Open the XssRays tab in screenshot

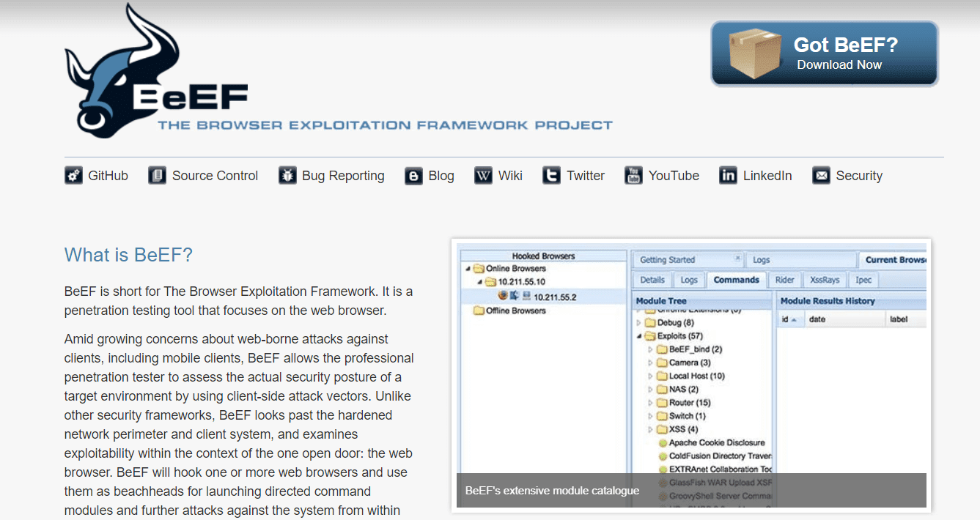click(826, 280)
